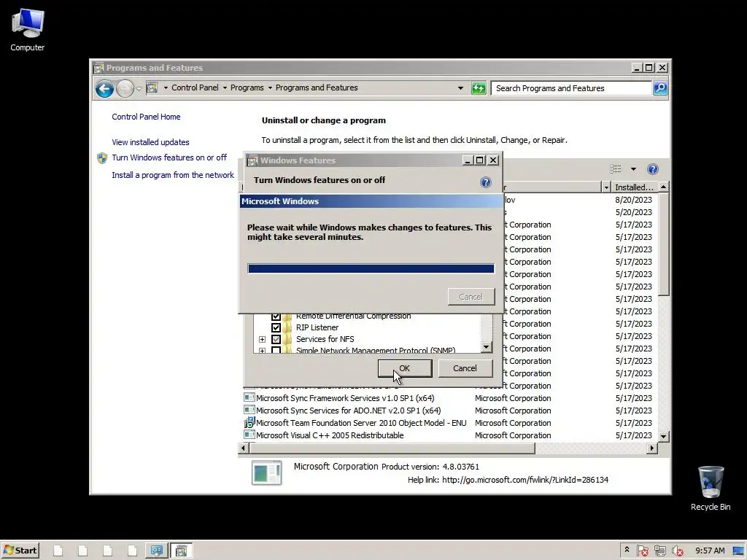This screenshot has width=747, height=560.
Task: Open View installed updates link
Action: (150, 142)
